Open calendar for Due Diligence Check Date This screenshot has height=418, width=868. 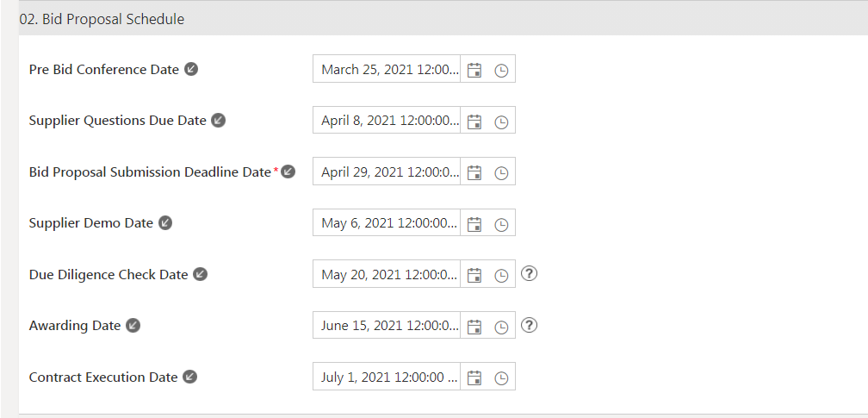coord(474,276)
